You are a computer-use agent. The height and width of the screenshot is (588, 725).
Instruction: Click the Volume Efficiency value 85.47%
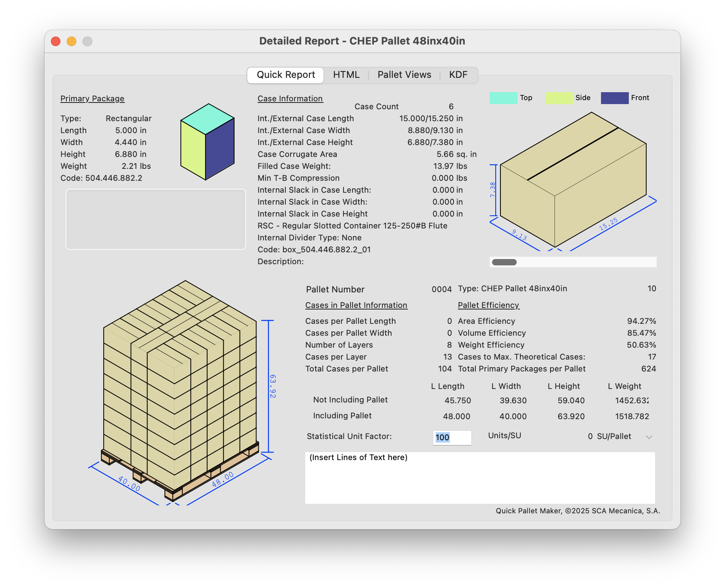click(642, 333)
